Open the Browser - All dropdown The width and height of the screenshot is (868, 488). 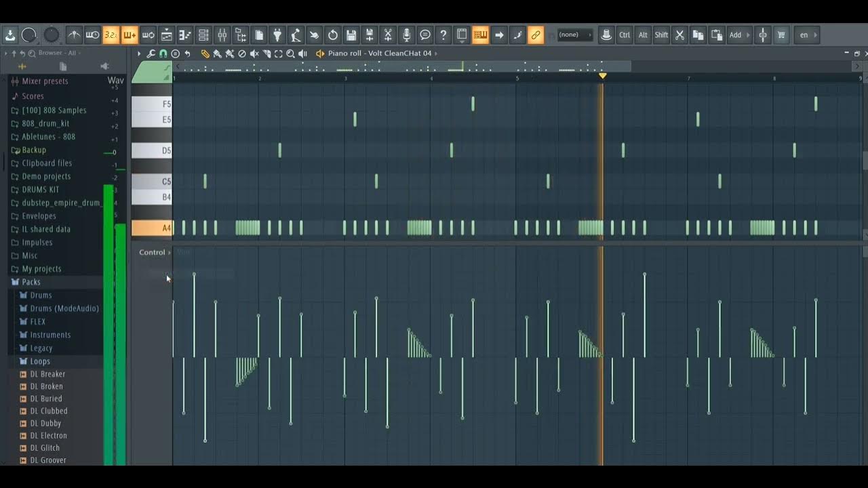coord(60,53)
